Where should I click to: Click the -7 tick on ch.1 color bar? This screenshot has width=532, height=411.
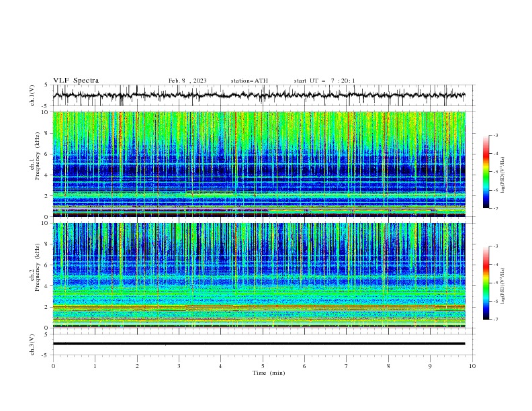point(495,208)
